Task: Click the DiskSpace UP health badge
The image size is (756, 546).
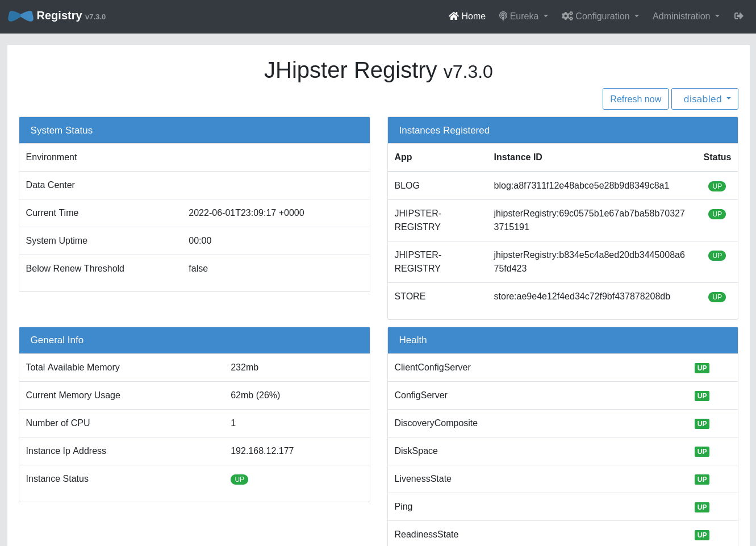Action: coord(701,452)
